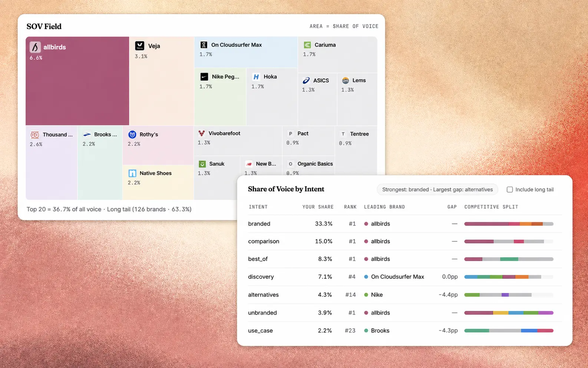Enable the Include long tail checkbox
Image resolution: width=588 pixels, height=368 pixels.
point(510,190)
